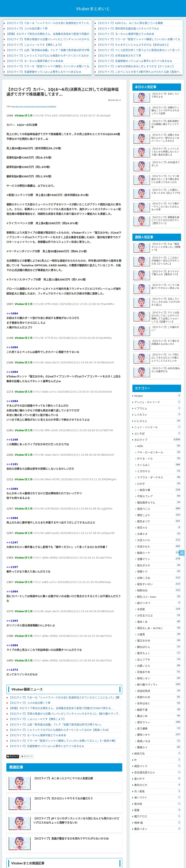Collapse the ホロライブ category
Screen dimensions: 186x868
click(157, 440)
